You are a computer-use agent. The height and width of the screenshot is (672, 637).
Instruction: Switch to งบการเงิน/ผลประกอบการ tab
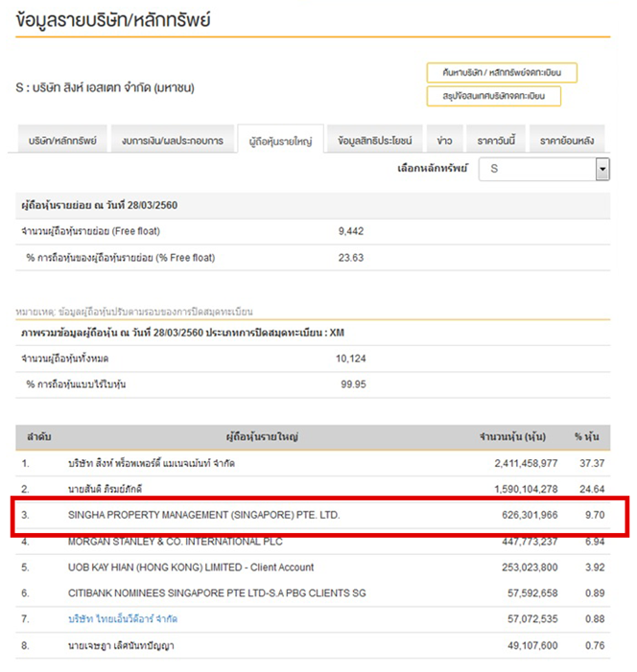173,141
